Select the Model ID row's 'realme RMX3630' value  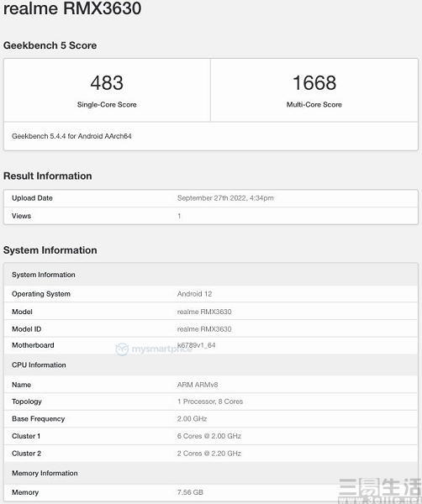204,328
